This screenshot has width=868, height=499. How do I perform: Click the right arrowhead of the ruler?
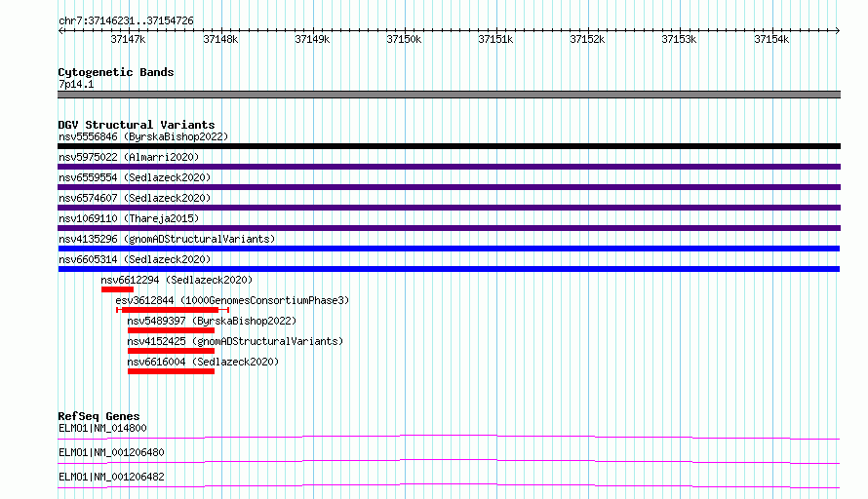[x=838, y=31]
